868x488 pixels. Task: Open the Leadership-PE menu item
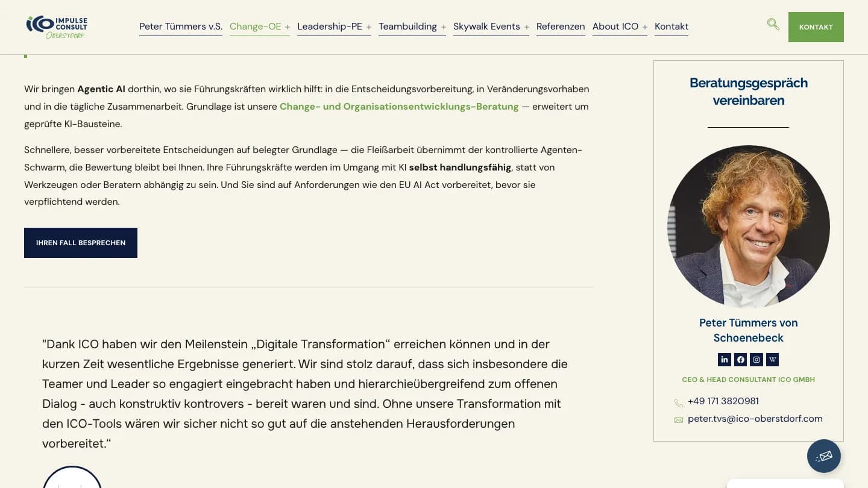[x=330, y=27]
